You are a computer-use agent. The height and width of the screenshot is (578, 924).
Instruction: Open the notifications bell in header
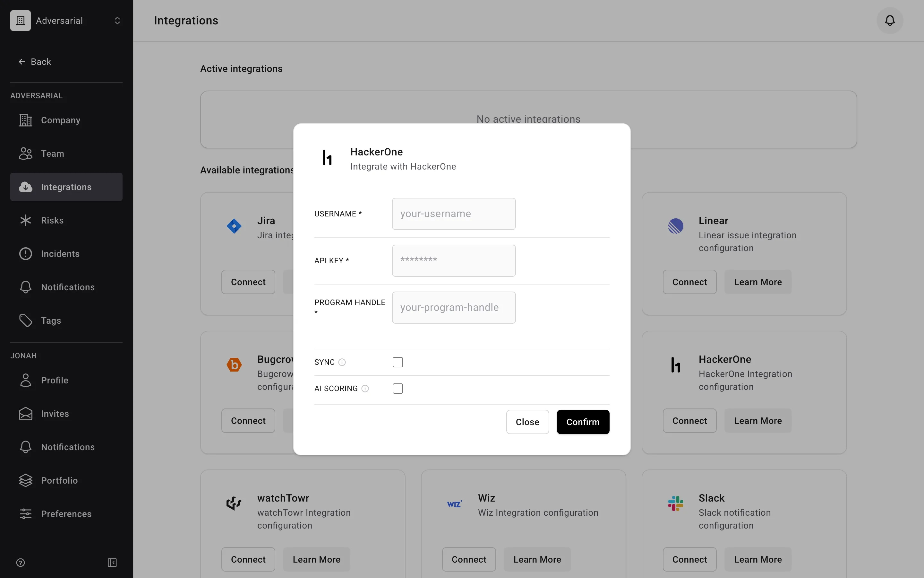coord(890,21)
